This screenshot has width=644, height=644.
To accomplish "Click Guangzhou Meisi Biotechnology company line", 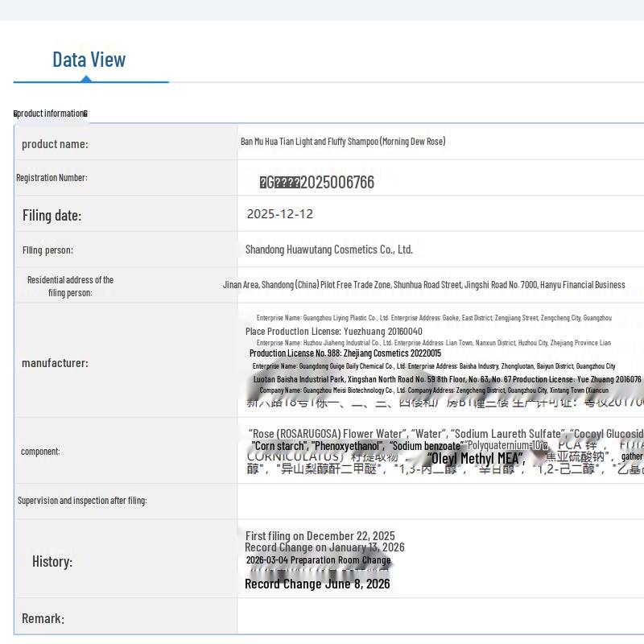I will point(434,390).
